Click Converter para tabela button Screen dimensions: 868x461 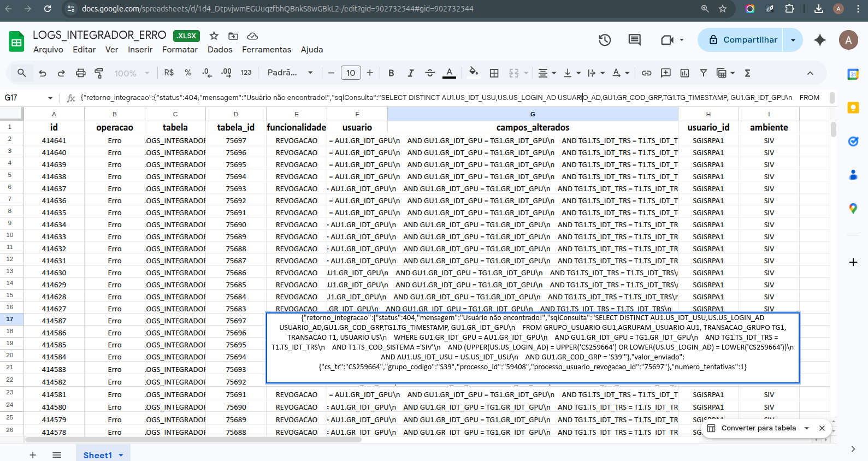point(758,428)
